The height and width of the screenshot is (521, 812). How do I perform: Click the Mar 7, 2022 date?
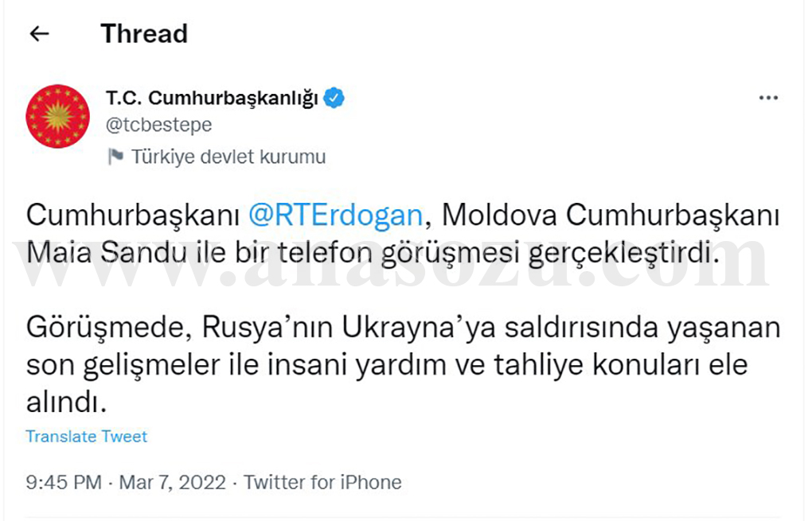click(x=173, y=482)
